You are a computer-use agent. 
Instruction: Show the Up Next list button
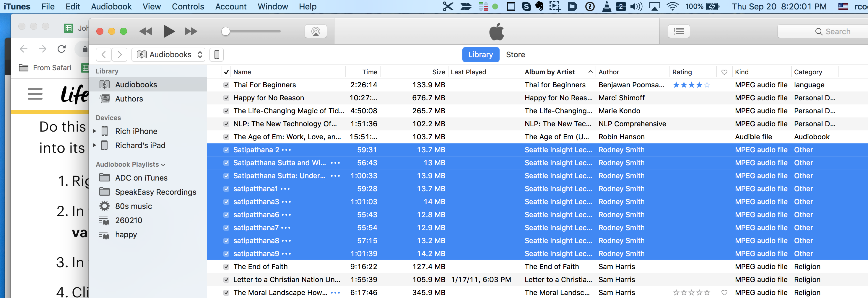pos(679,32)
